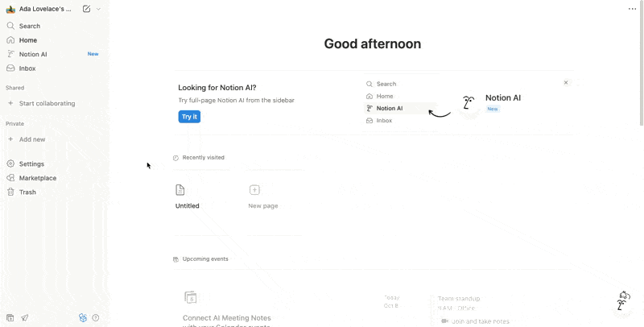This screenshot has height=327, width=644.
Task: Open Trash in the sidebar
Action: (x=27, y=192)
